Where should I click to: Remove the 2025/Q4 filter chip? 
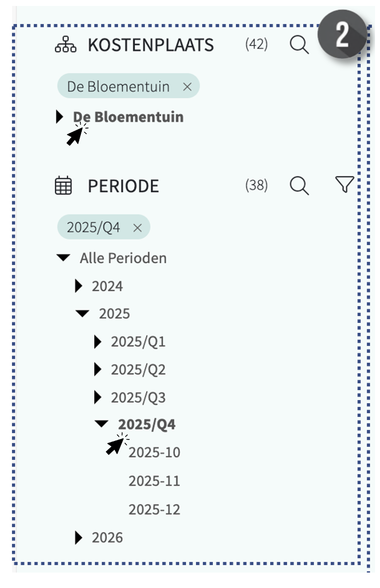[x=138, y=228]
